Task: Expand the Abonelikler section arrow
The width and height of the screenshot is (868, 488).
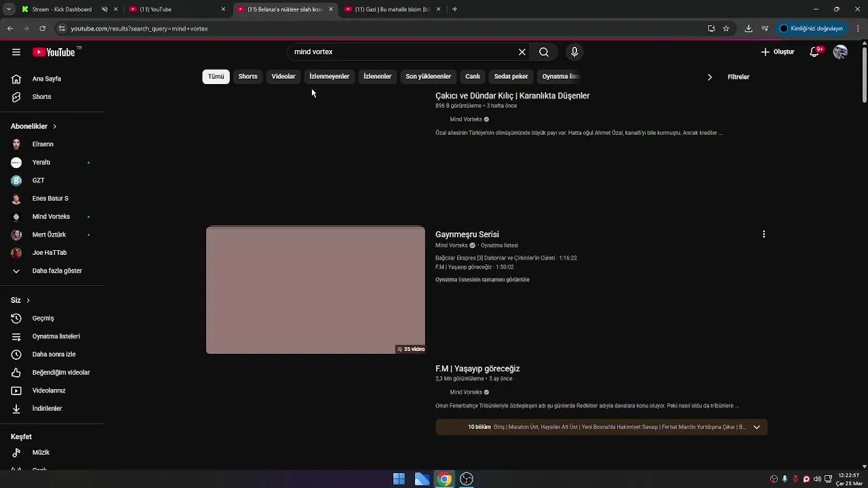Action: (55, 127)
